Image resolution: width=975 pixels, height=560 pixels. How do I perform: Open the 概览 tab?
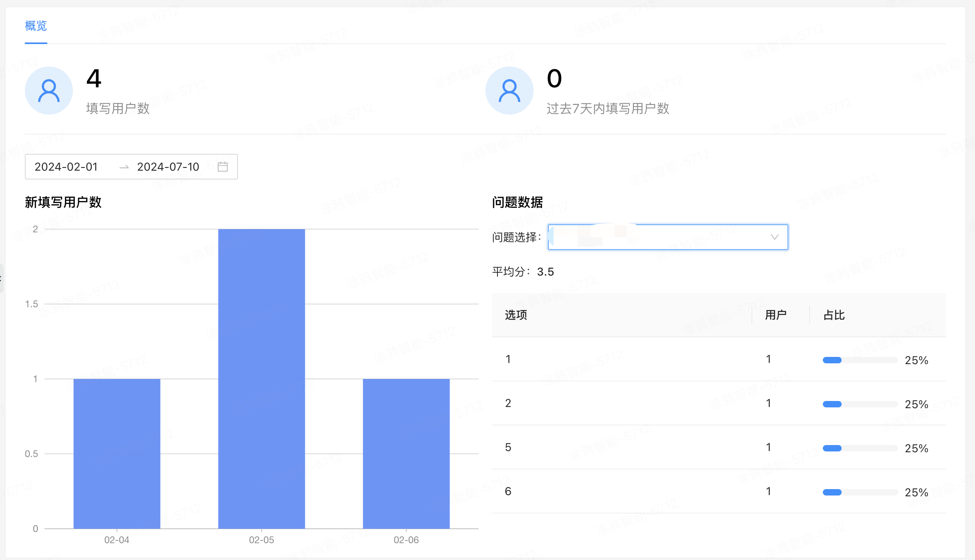(x=36, y=26)
